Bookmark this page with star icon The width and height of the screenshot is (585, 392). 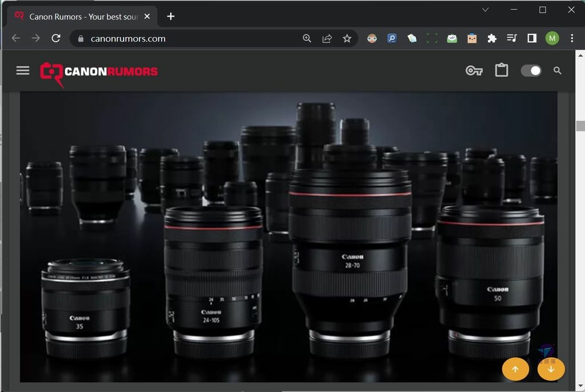coord(347,38)
